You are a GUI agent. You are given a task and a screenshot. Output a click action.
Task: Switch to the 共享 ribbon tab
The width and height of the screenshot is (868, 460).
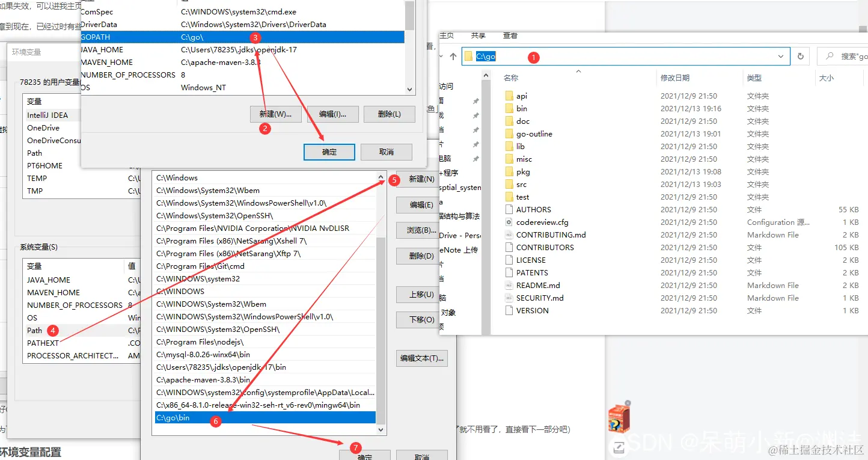click(x=478, y=36)
